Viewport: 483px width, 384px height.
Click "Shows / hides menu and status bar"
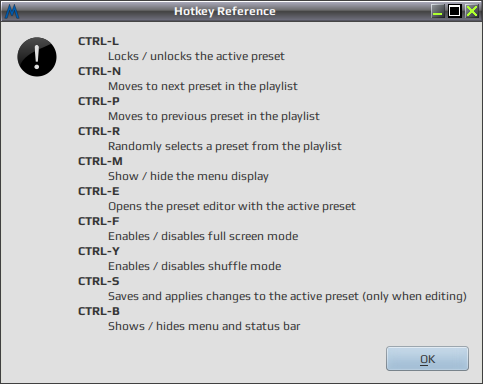(204, 326)
